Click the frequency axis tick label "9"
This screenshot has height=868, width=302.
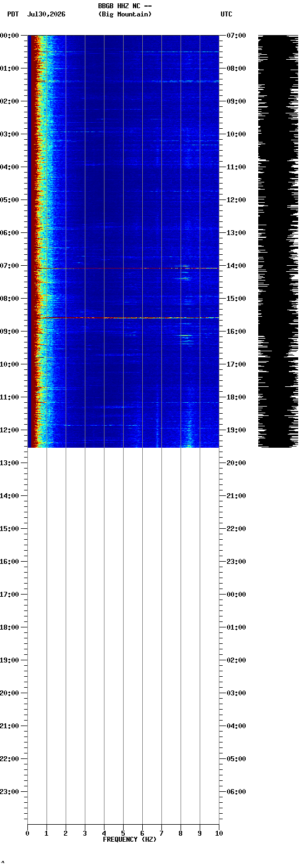pyautogui.click(x=200, y=833)
